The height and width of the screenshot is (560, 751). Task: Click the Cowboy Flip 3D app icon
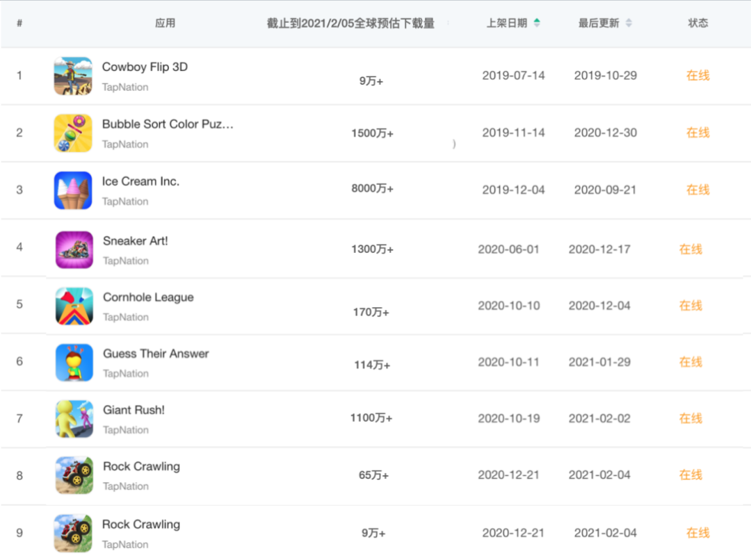72,76
